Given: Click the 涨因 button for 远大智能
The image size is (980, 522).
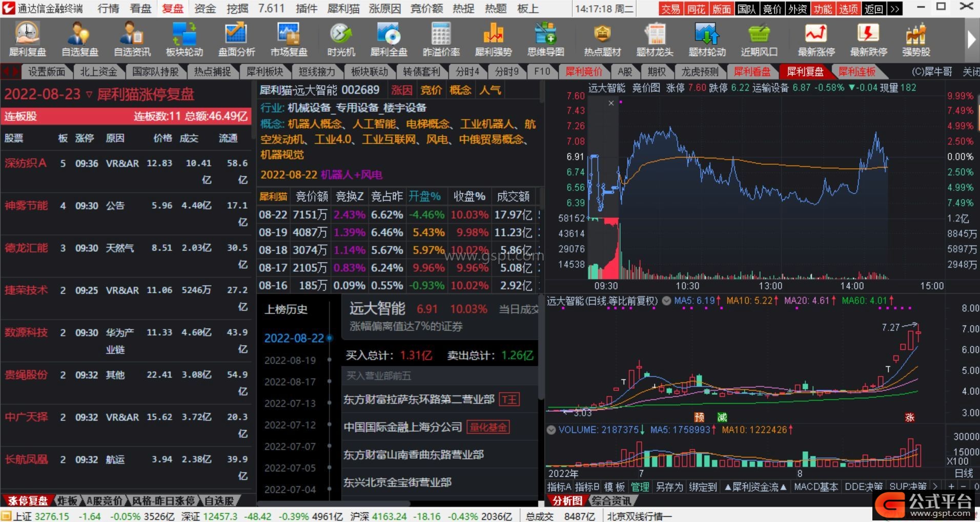Looking at the screenshot, I should pyautogui.click(x=401, y=90).
